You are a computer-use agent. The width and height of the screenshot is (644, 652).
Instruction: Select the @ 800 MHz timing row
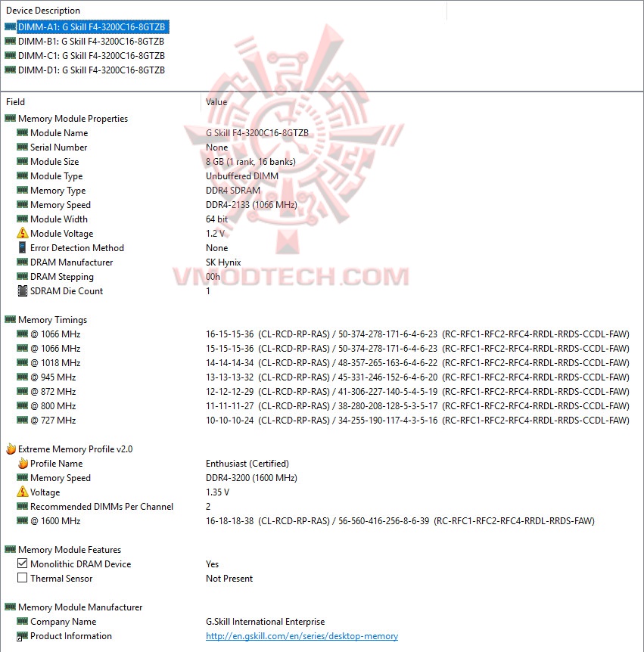point(323,406)
